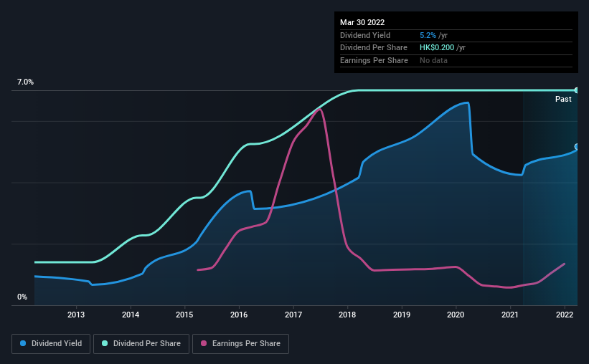The width and height of the screenshot is (589, 364).
Task: Click the 0% y-axis label
Action: [x=22, y=297]
